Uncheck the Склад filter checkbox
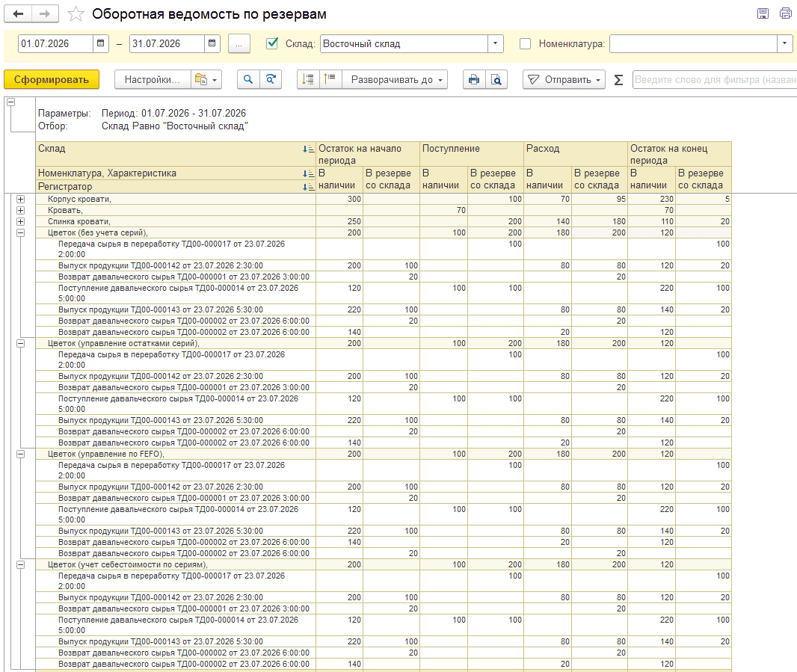Viewport: 797px width, 672px height. [272, 43]
